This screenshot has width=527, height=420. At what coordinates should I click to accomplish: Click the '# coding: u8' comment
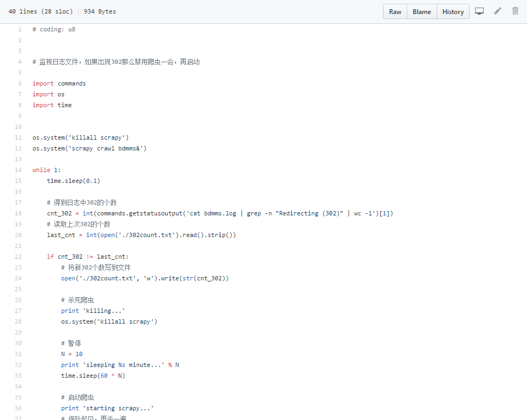click(54, 29)
